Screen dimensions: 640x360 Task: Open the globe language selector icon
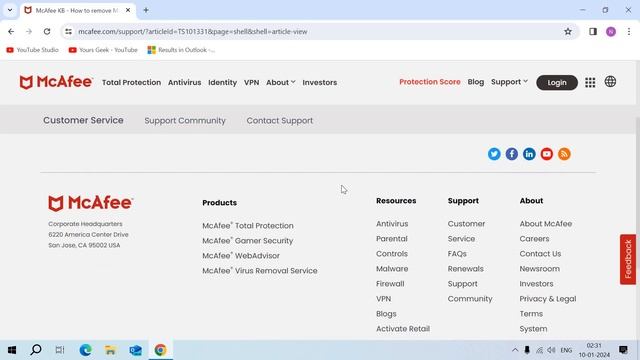[x=610, y=82]
